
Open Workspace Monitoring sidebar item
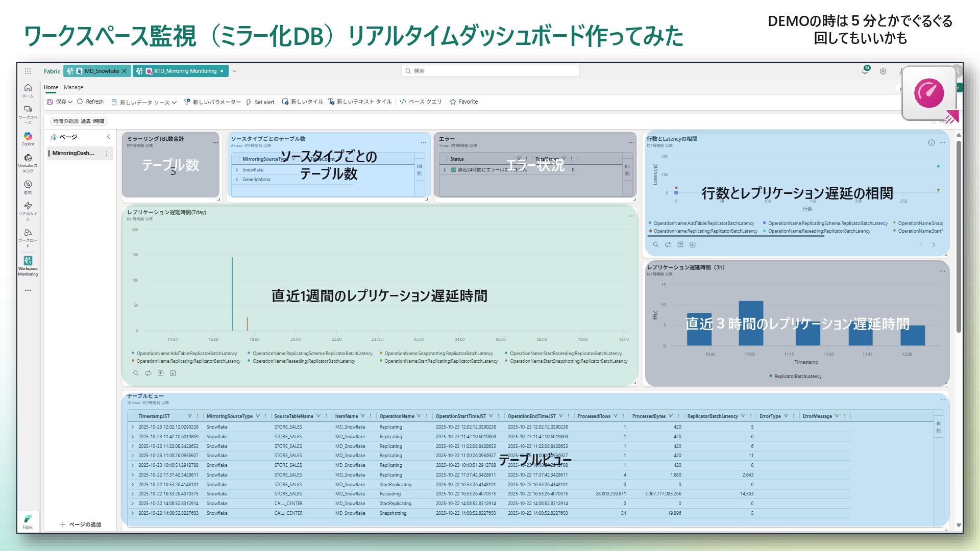(x=28, y=261)
